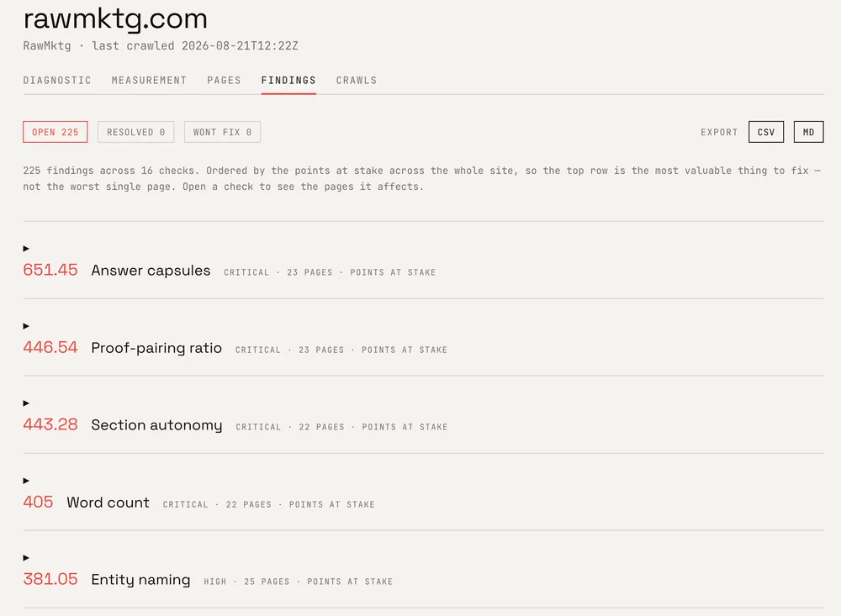The image size is (841, 616).
Task: Expand the Answer capsules disclosure triangle
Action: pos(26,249)
